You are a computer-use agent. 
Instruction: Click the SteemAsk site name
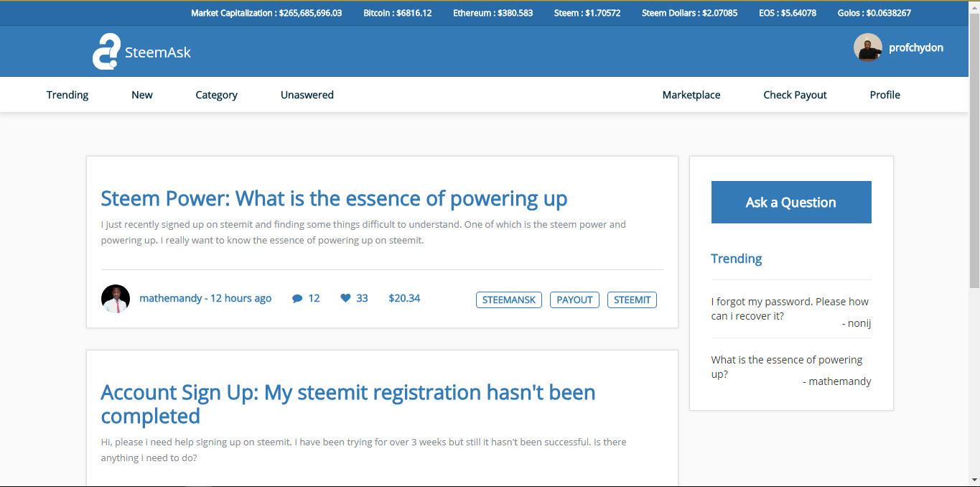(x=158, y=52)
